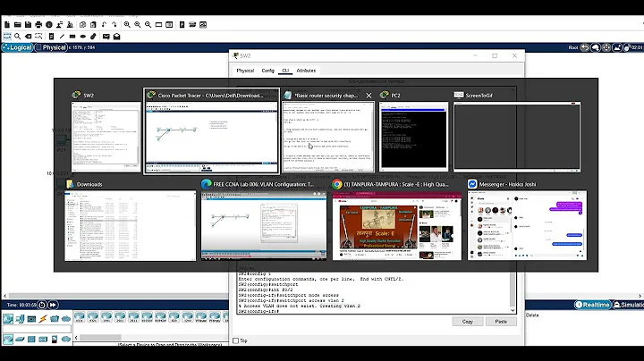Image resolution: width=644 pixels, height=361 pixels.
Task: Close the Basic router security thumbnail
Action: pos(369,96)
